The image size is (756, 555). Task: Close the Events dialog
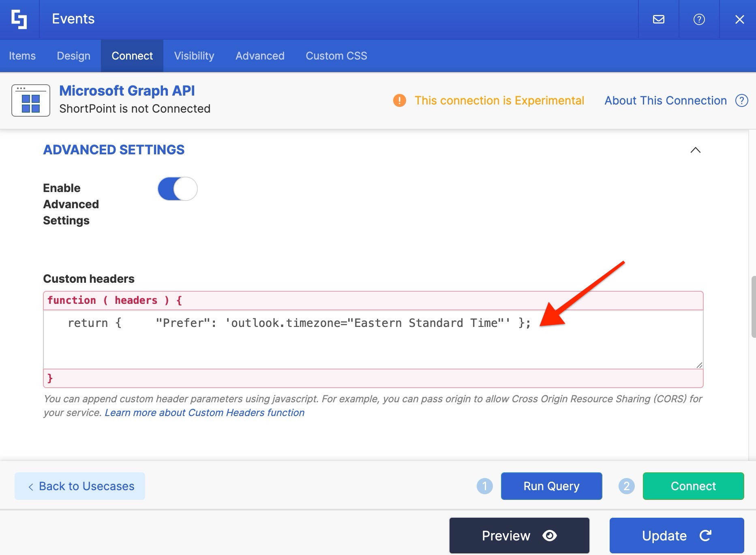click(739, 19)
